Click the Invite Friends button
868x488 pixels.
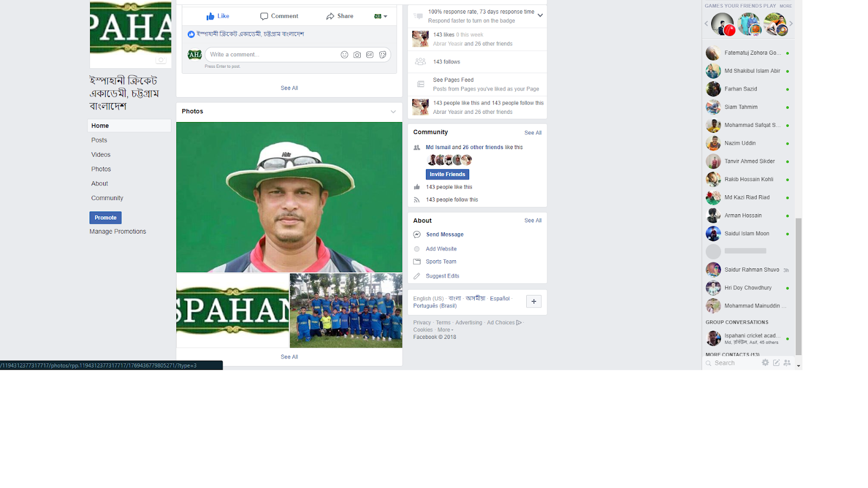click(x=447, y=174)
